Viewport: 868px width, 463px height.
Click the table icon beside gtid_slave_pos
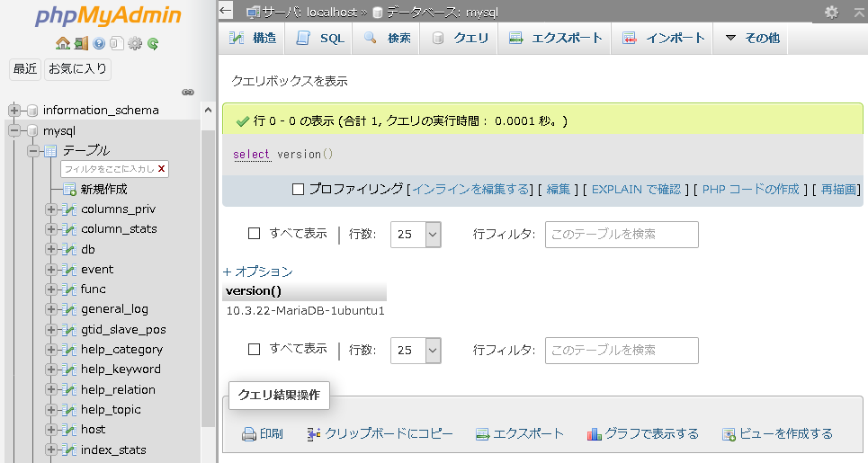(70, 330)
